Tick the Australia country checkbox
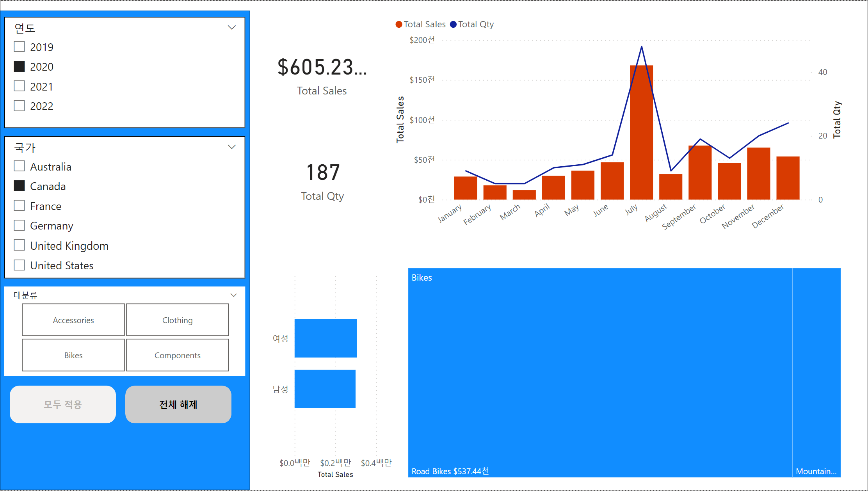Screen dimensions: 868x491 19,166
